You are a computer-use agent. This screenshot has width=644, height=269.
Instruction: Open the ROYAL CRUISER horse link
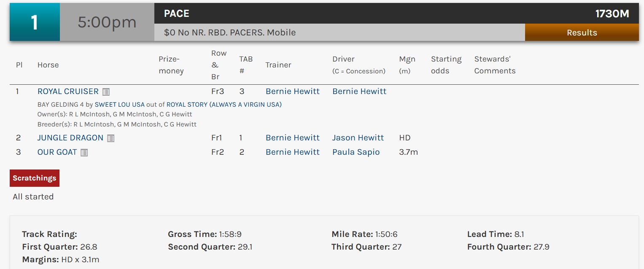pyautogui.click(x=68, y=91)
